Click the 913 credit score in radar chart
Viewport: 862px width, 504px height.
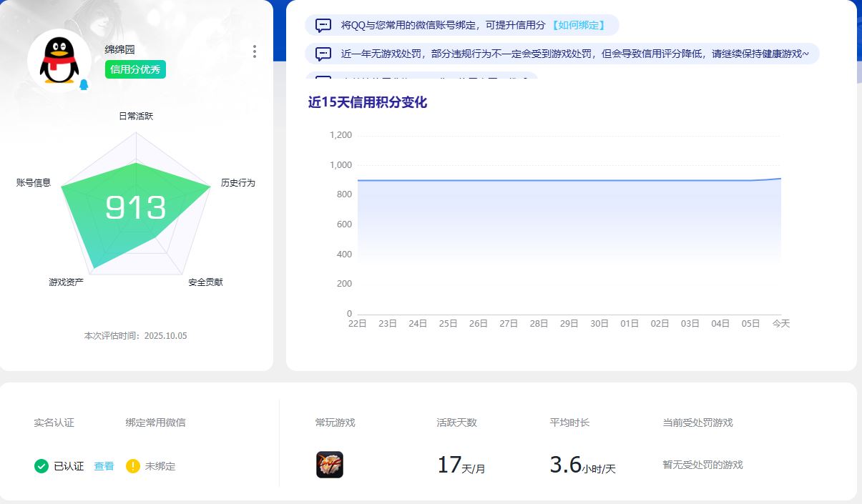click(x=136, y=208)
